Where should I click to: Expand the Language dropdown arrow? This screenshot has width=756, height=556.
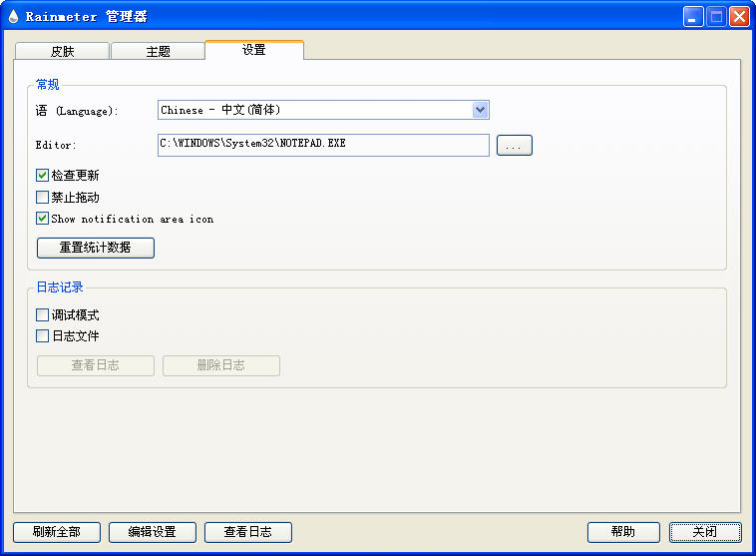480,110
